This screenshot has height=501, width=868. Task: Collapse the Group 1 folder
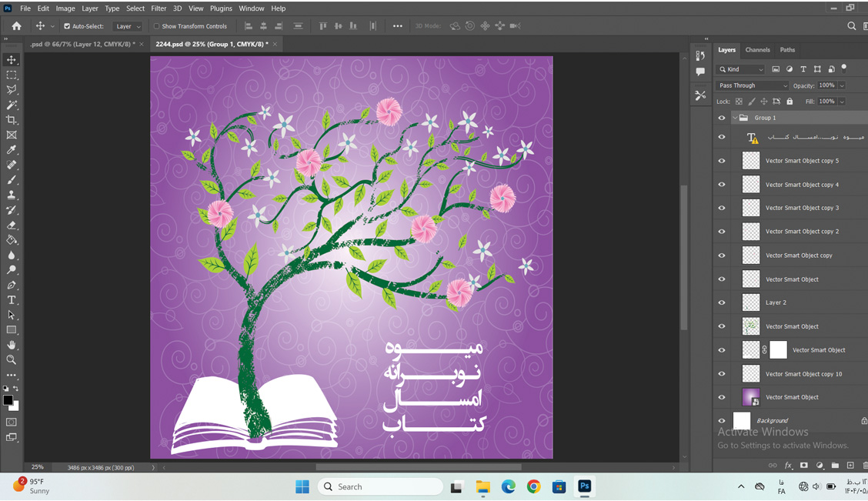point(735,118)
